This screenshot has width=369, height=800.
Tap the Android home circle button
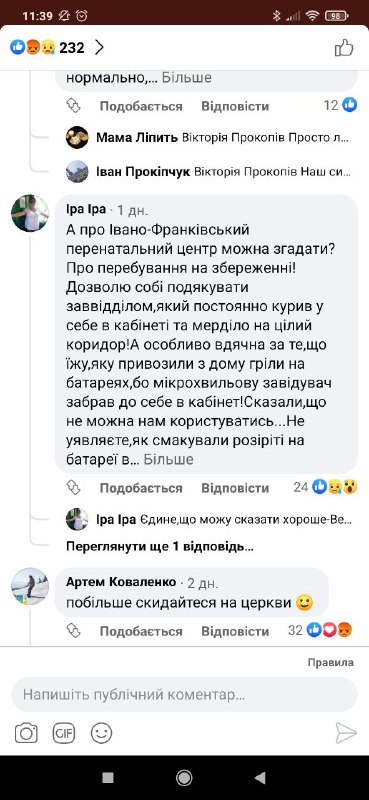point(184,778)
